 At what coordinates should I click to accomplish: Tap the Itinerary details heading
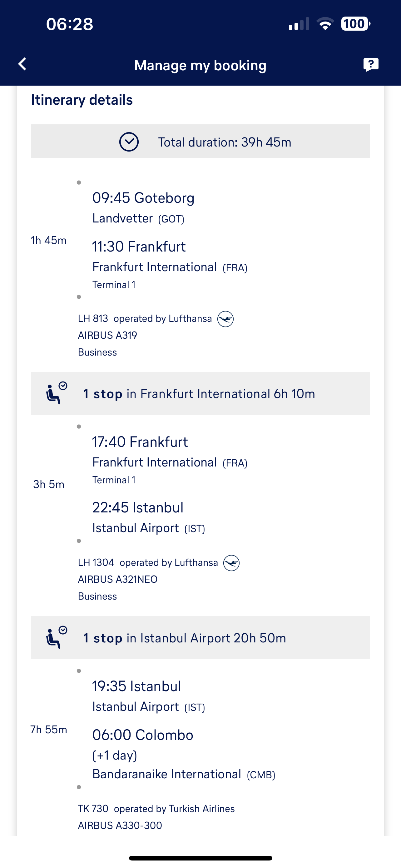click(x=82, y=100)
